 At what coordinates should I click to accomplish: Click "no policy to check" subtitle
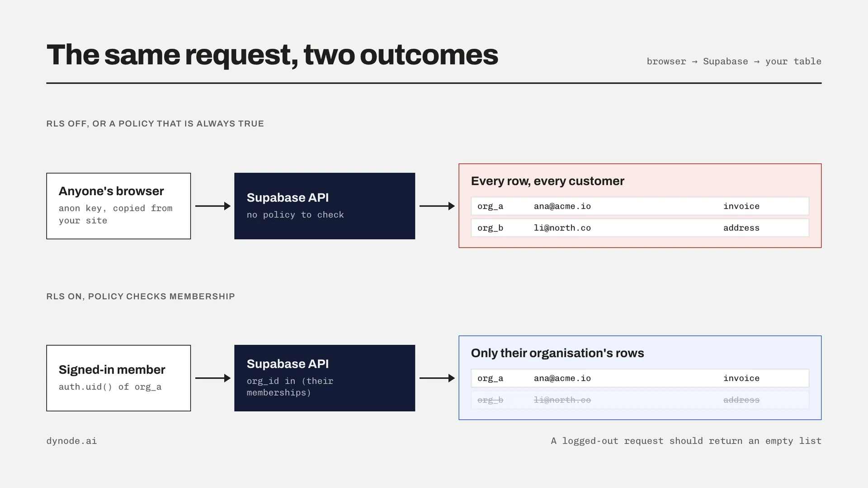click(x=295, y=215)
